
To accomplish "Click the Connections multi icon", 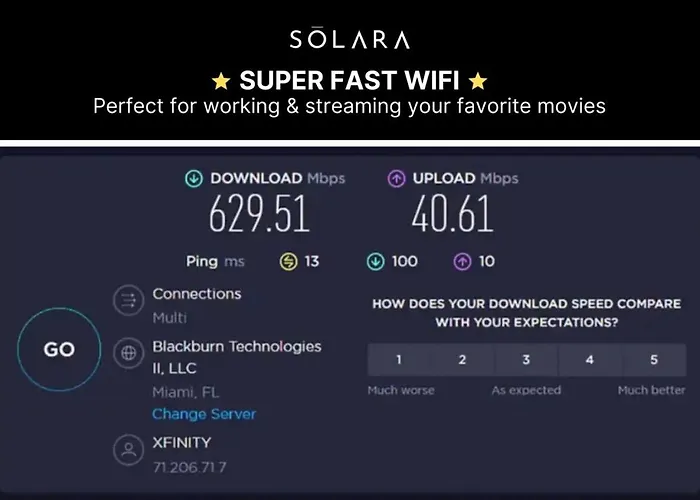I will click(x=127, y=302).
